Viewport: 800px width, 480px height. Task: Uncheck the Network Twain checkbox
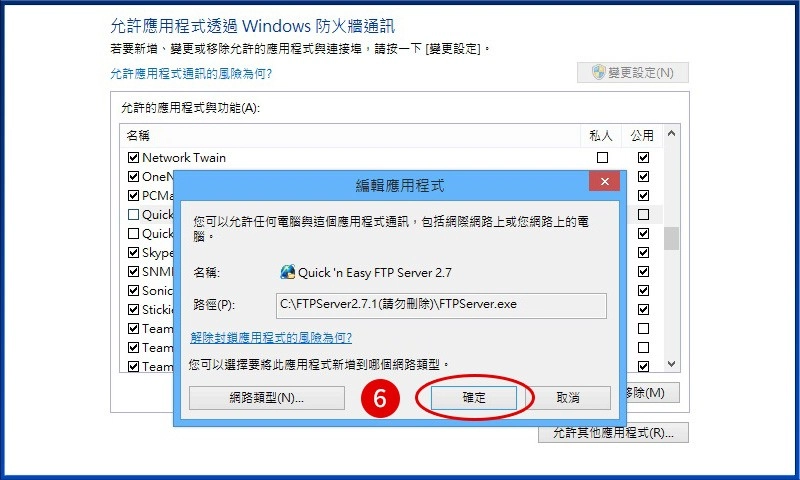coord(133,158)
